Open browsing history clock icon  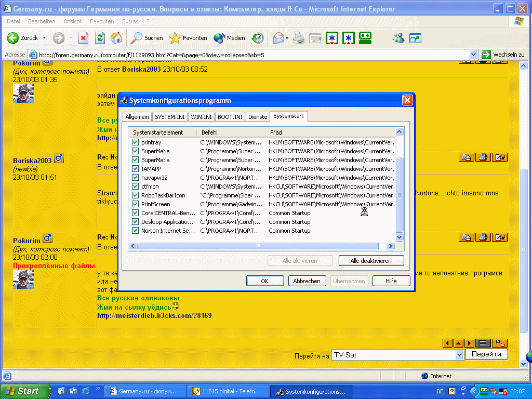point(258,38)
